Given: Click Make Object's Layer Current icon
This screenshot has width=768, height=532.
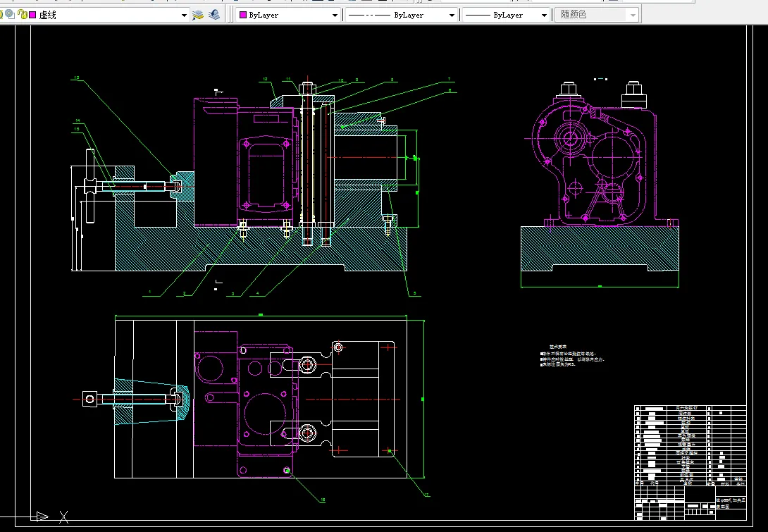Looking at the screenshot, I should pos(198,14).
